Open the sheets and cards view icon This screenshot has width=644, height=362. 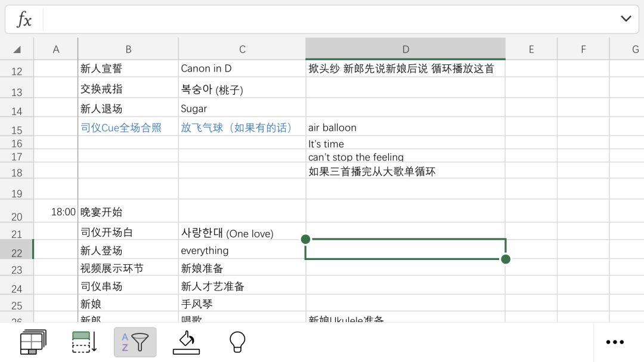pos(32,342)
